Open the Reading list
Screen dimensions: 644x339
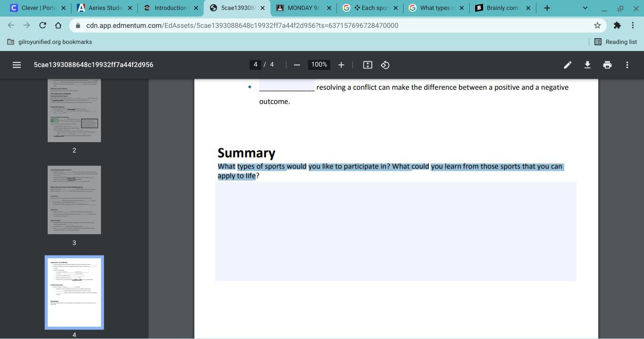(x=616, y=42)
